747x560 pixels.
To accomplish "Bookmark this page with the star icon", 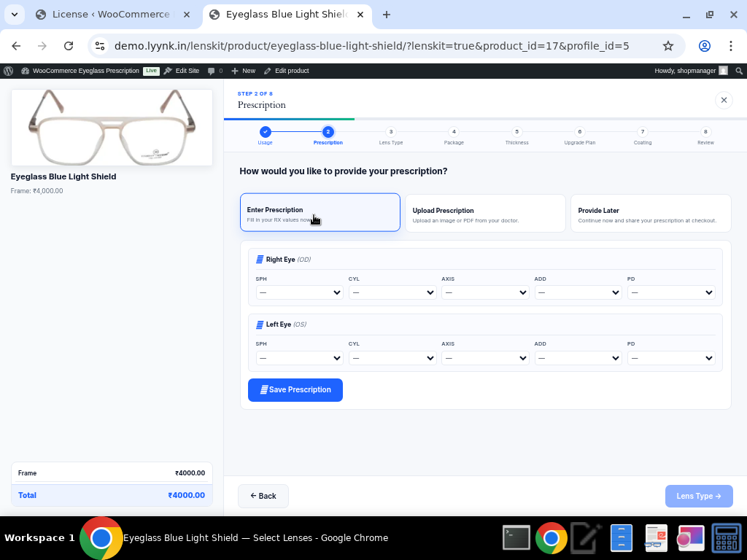I will click(667, 46).
